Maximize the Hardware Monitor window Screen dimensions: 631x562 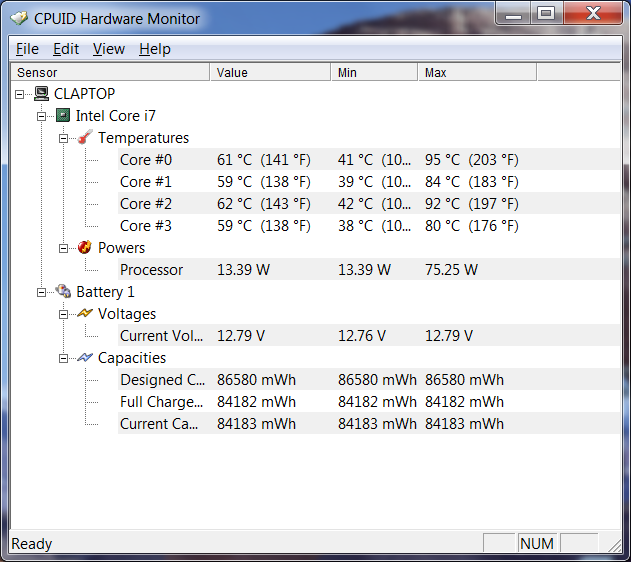pos(546,14)
